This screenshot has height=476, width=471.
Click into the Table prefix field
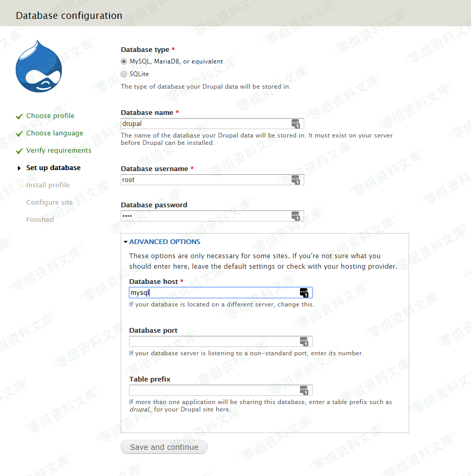(x=212, y=390)
